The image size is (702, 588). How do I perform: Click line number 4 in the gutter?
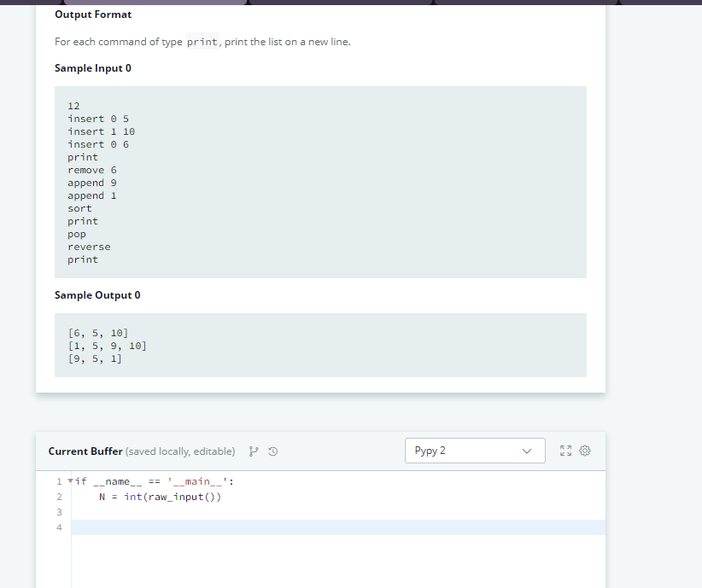(59, 527)
